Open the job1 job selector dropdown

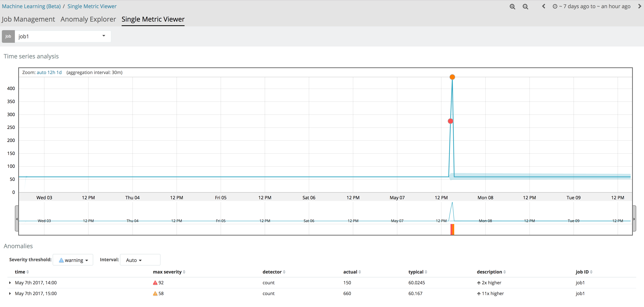coord(63,36)
